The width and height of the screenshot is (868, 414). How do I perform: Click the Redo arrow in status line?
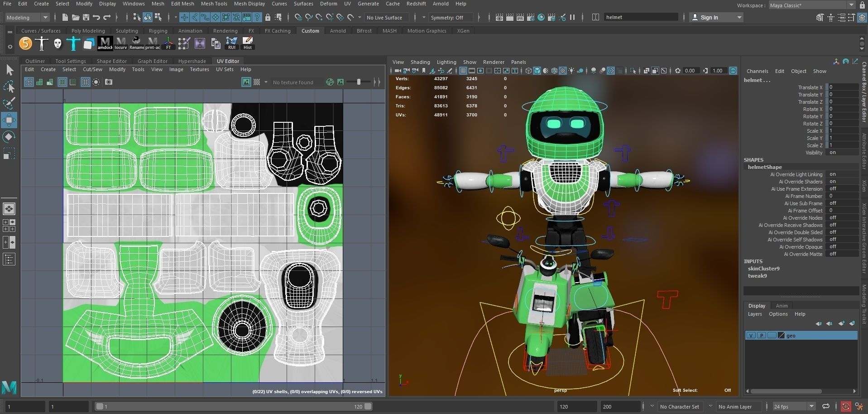coord(107,17)
